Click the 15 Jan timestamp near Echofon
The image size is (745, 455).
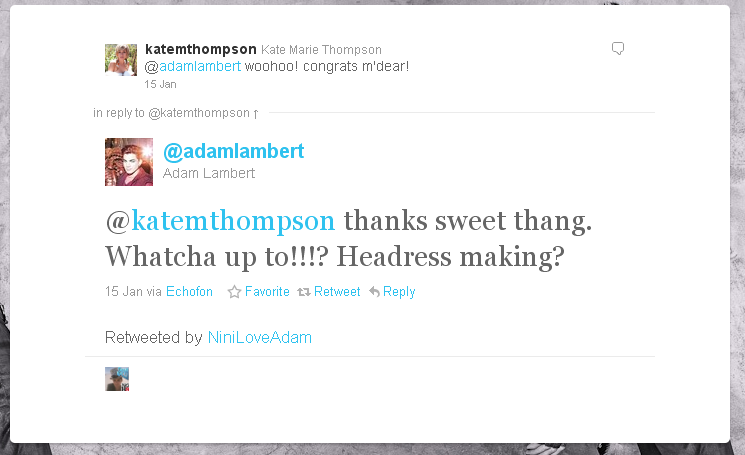[124, 291]
